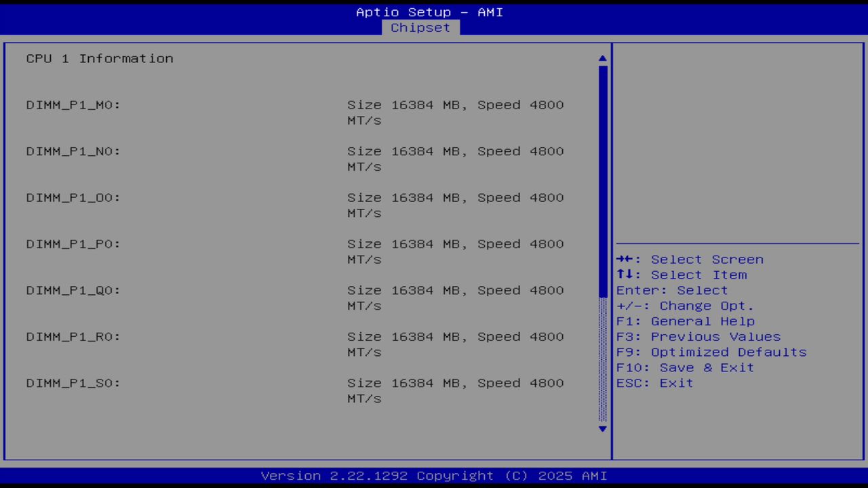The image size is (868, 488).
Task: Select the DIMM_P1_Q0 label
Action: pyautogui.click(x=73, y=291)
